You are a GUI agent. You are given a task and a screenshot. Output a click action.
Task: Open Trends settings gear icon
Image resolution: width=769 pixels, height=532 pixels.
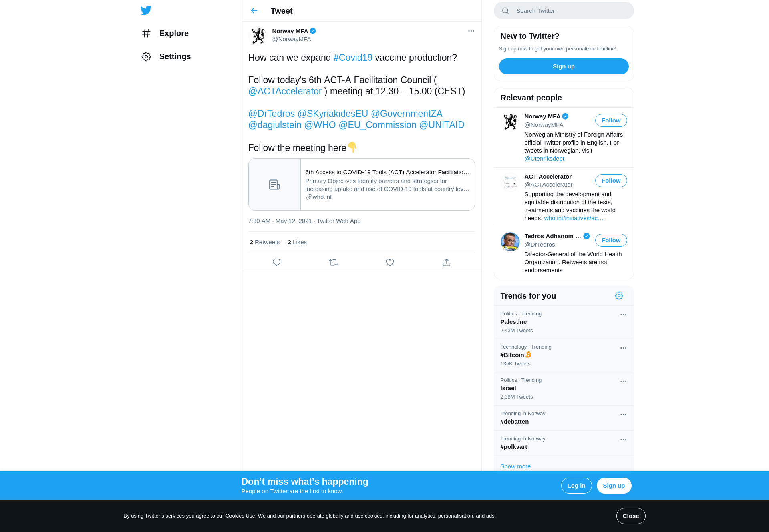pos(619,296)
